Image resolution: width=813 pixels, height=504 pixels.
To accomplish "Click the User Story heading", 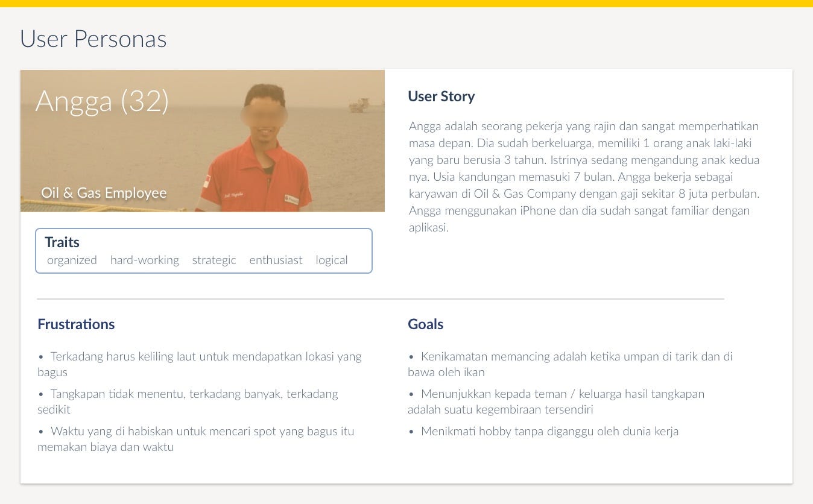I will coord(441,96).
